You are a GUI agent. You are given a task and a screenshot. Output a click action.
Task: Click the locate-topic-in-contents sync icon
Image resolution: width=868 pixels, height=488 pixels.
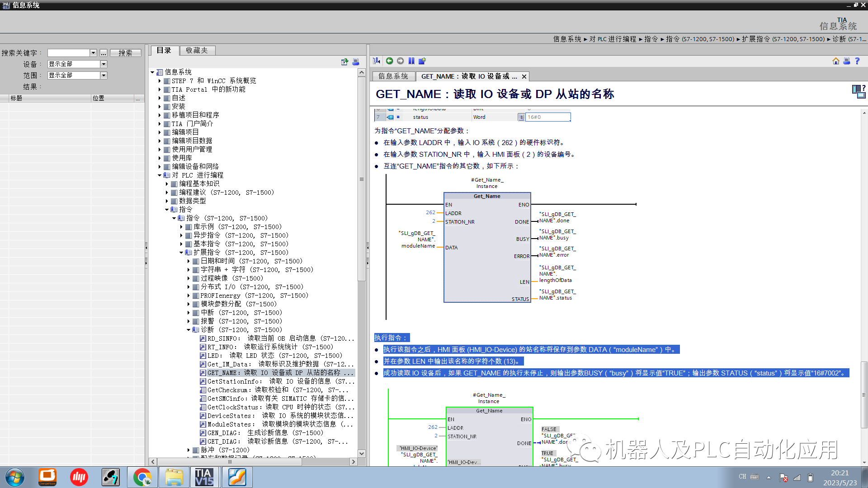(x=376, y=61)
